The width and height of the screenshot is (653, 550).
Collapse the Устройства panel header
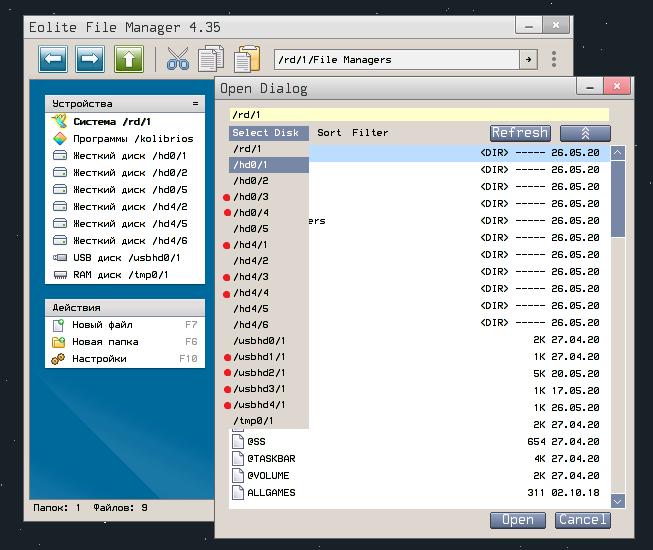pos(196,103)
